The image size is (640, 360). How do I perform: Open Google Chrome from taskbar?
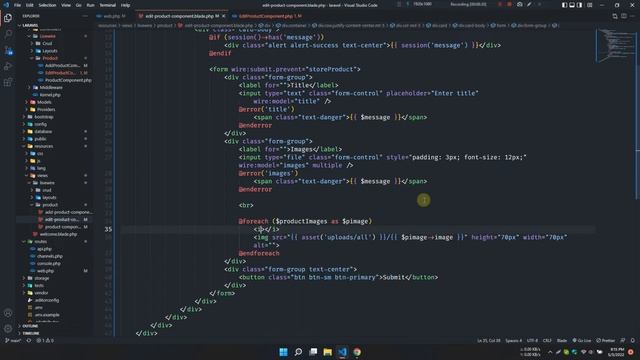tap(357, 352)
